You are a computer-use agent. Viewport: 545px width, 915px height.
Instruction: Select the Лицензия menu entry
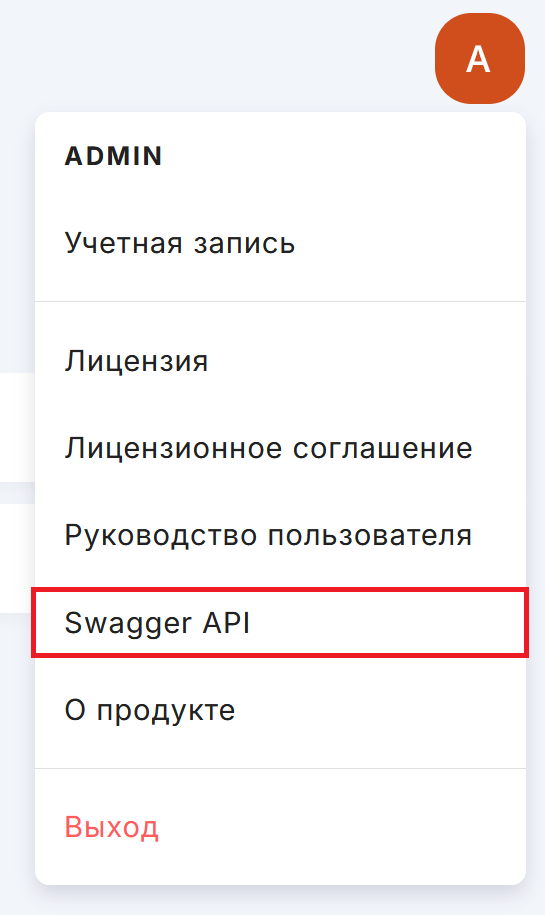280,361
